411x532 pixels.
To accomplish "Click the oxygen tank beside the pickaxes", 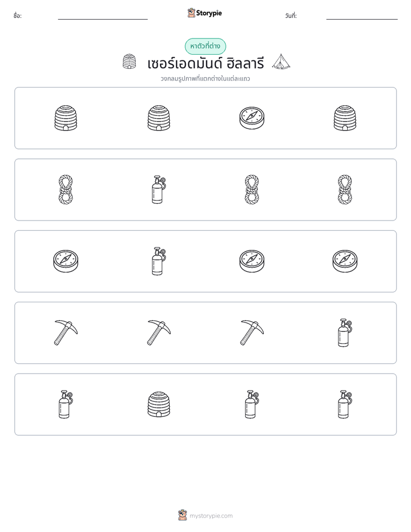I will tap(345, 333).
